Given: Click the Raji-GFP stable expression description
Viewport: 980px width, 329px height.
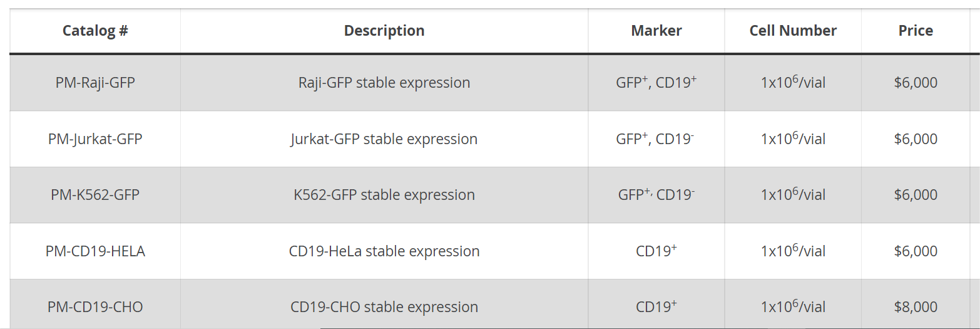Looking at the screenshot, I should [x=384, y=83].
